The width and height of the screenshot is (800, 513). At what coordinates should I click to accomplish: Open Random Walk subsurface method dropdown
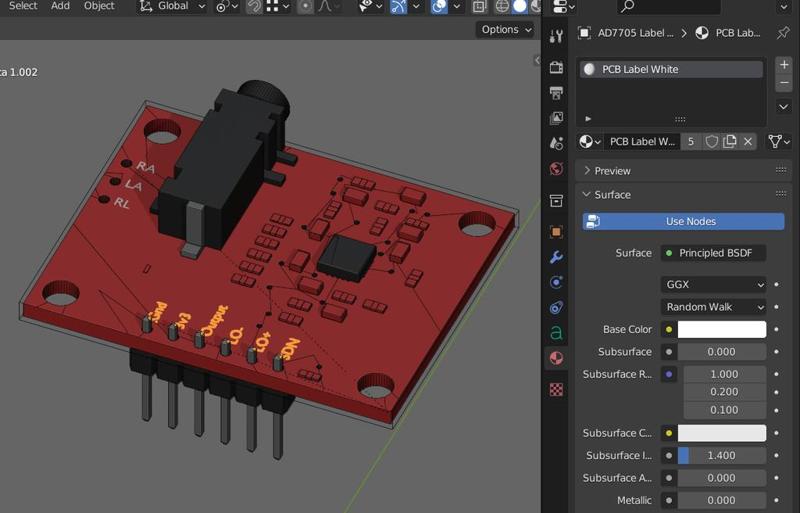(713, 307)
